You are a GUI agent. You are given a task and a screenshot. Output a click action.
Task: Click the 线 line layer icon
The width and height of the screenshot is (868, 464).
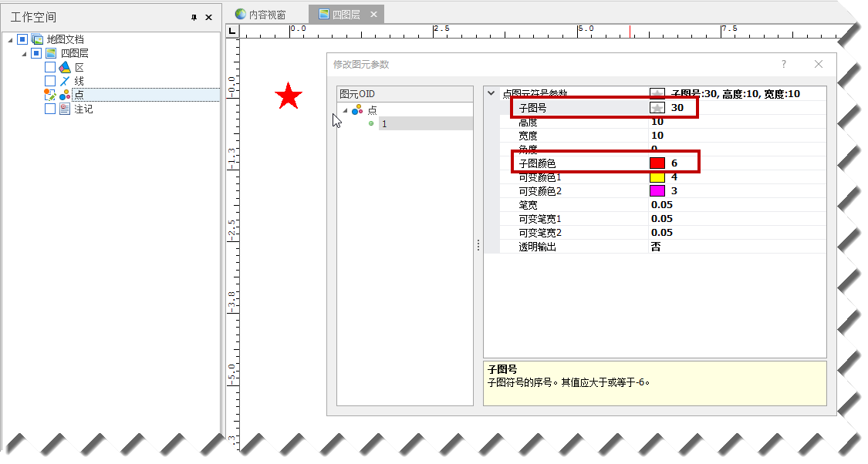65,81
